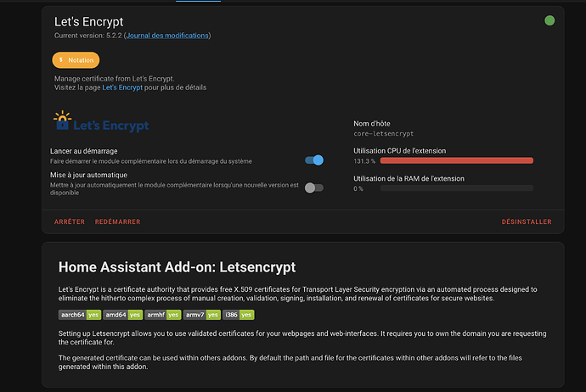Screen dimensions: 586x392
Task: Click the armv7 yes badge
Action: tap(202, 315)
